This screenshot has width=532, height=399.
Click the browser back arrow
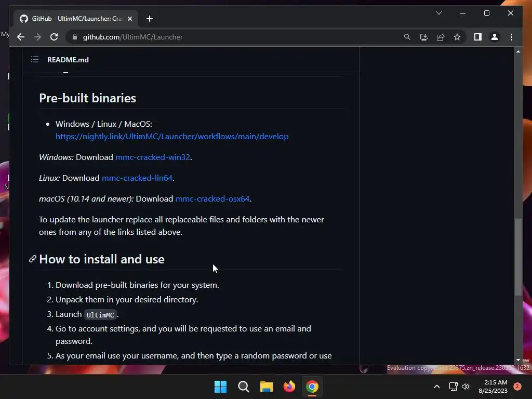coord(21,37)
